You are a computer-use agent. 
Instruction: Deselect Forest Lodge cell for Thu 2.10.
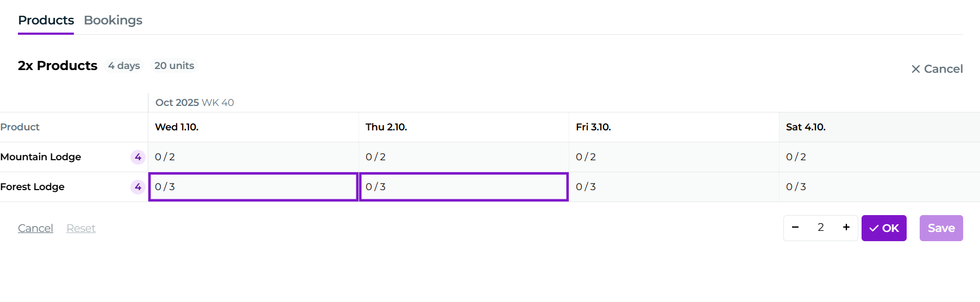[x=463, y=187]
